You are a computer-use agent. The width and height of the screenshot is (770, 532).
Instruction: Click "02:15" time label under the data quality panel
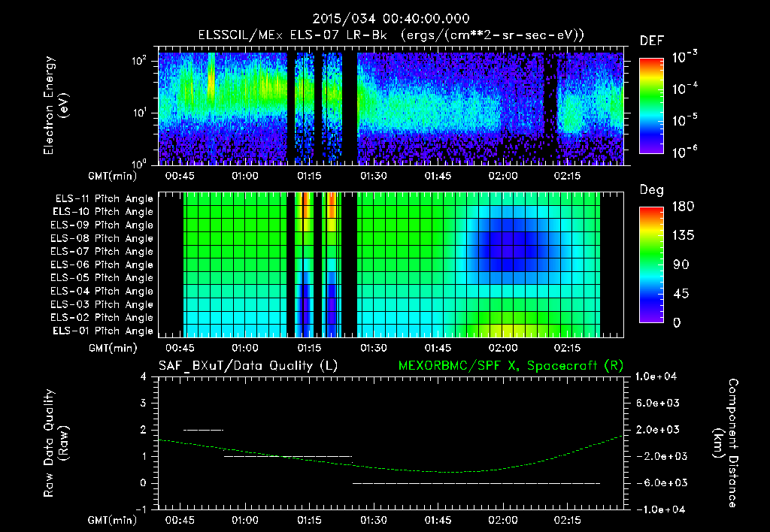pos(567,520)
